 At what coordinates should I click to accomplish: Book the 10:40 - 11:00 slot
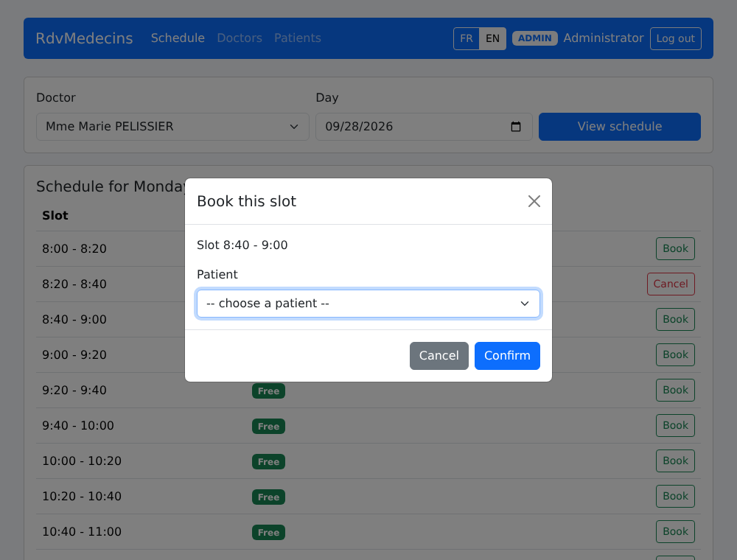pos(675,531)
